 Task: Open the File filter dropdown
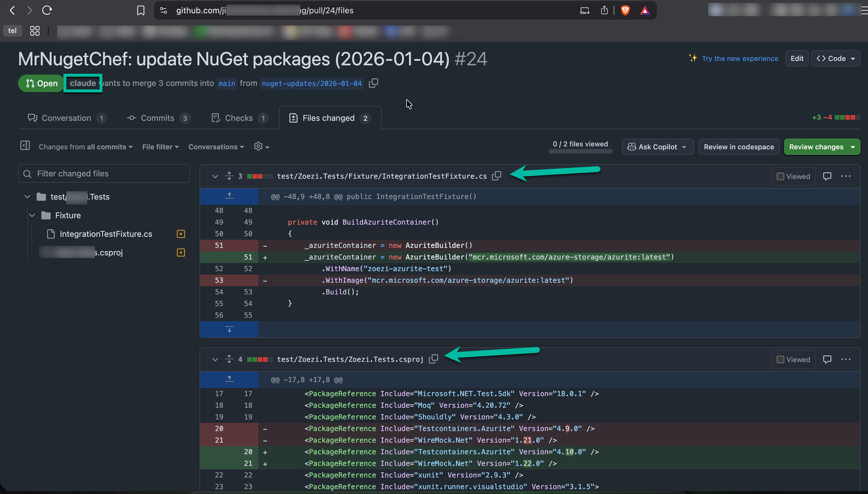(x=160, y=147)
